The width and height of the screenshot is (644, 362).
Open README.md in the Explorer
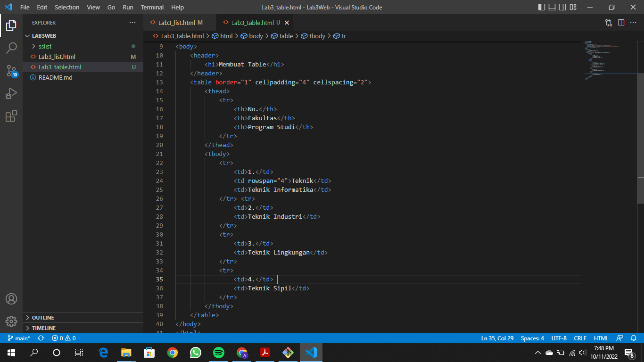(83, 77)
